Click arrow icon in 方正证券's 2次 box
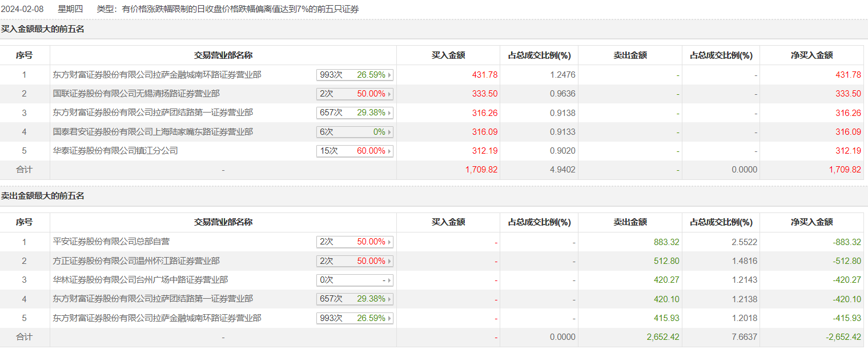Screen dimensions: 868x349 pyautogui.click(x=390, y=261)
